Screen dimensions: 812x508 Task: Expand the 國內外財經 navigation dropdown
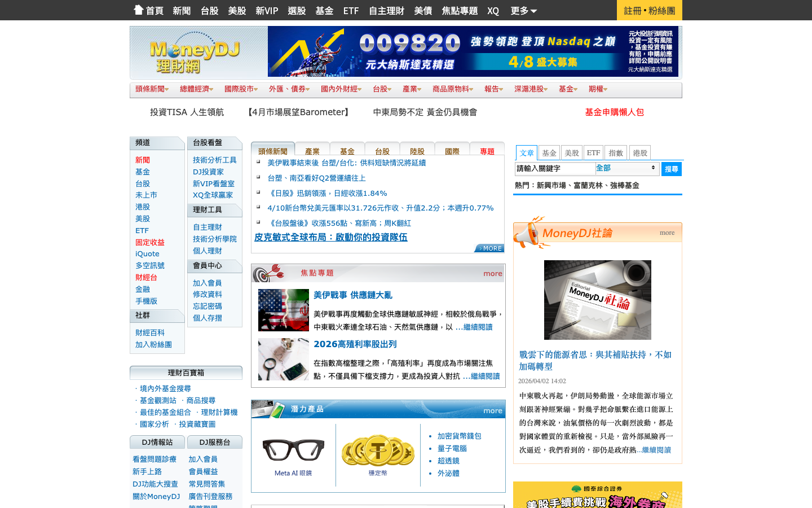pos(341,89)
